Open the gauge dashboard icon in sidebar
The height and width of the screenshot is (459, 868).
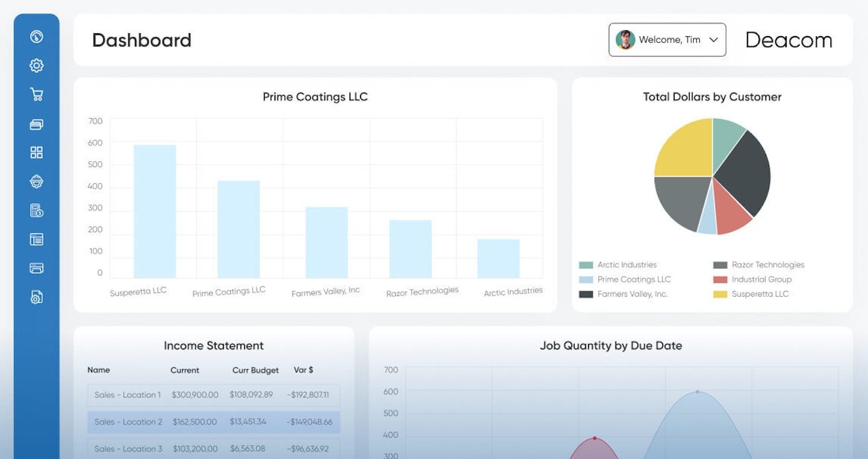point(37,37)
